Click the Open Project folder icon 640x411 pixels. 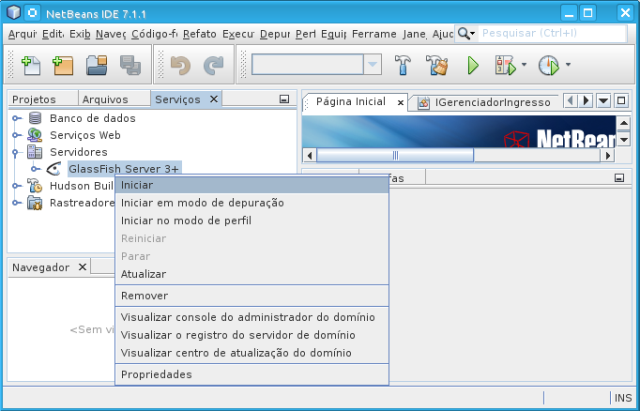(97, 66)
